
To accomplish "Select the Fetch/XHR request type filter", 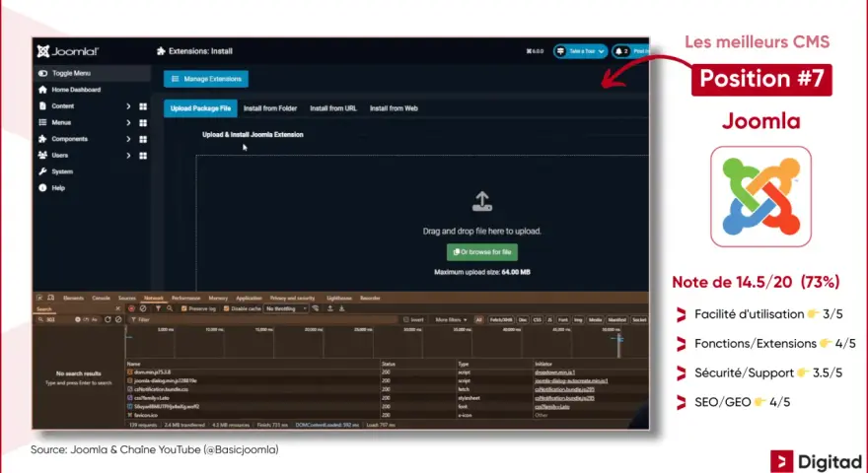I will [x=501, y=319].
